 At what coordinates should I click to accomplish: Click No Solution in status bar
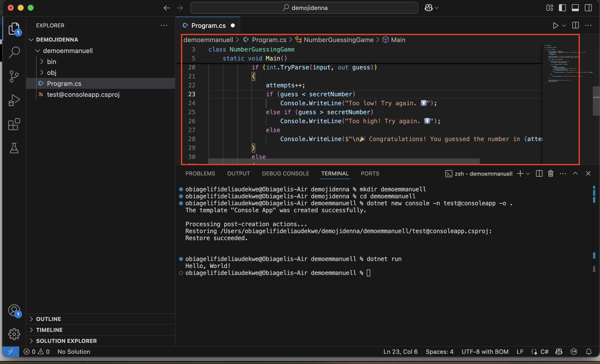tap(74, 352)
